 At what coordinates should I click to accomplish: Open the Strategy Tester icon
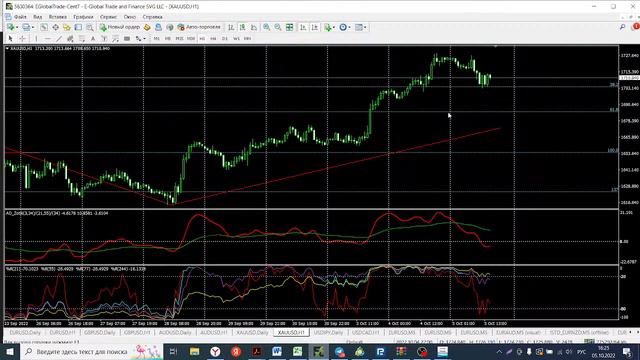tap(89, 27)
